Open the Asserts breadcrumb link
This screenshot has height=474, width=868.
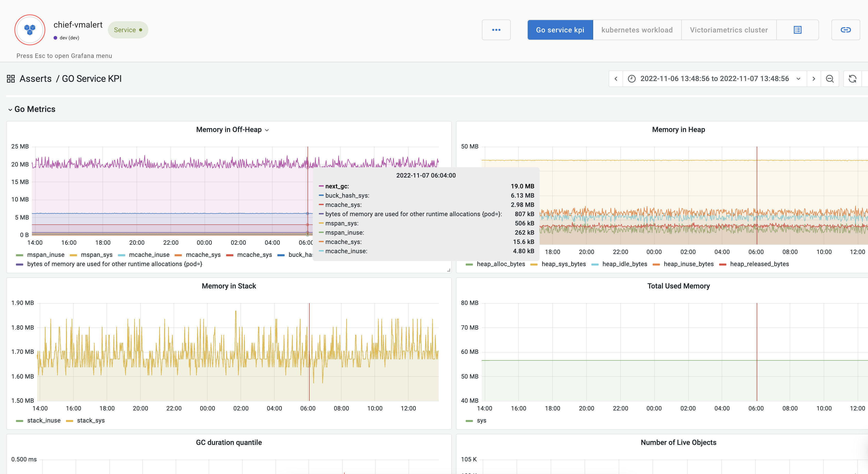point(36,78)
